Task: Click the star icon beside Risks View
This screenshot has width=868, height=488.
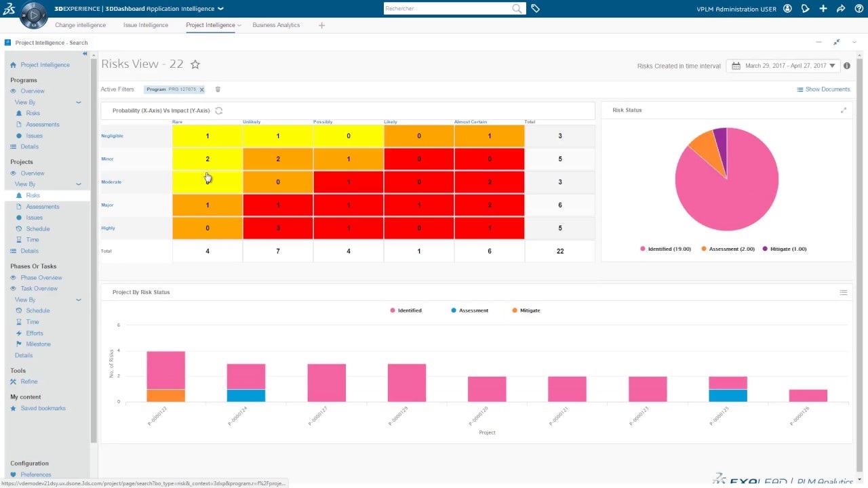Action: (195, 64)
